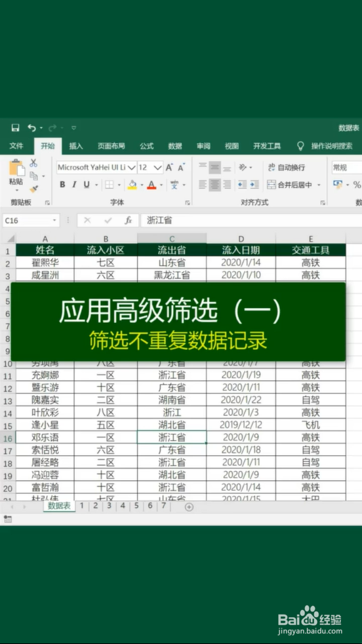
Task: Switch to the 审阅 tab
Action: (x=203, y=146)
